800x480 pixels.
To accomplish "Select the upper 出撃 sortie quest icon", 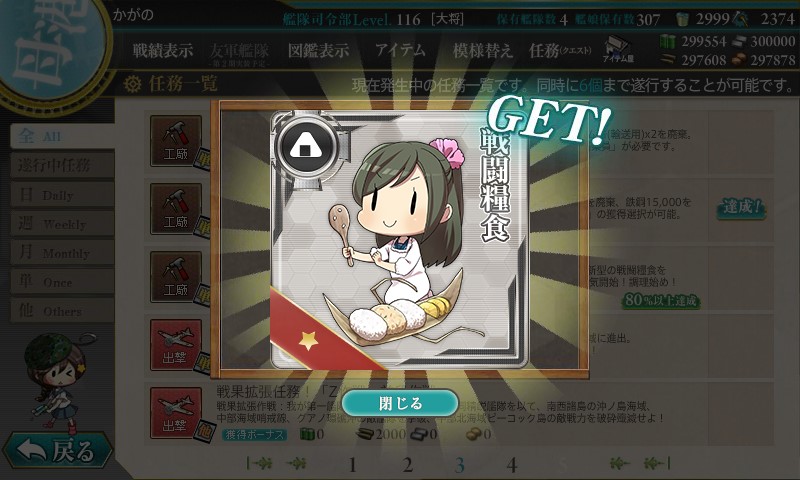I will coord(176,345).
